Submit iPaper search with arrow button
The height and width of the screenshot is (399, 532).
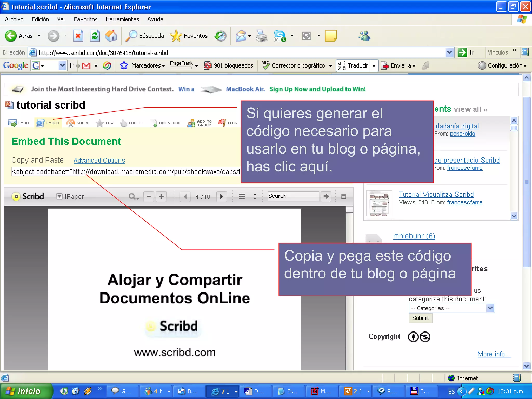tap(326, 196)
